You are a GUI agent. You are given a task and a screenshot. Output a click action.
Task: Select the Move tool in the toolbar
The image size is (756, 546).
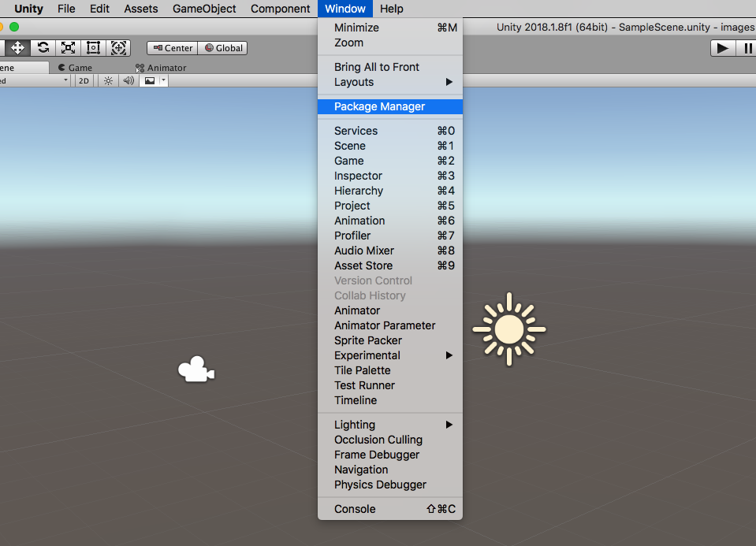17,48
